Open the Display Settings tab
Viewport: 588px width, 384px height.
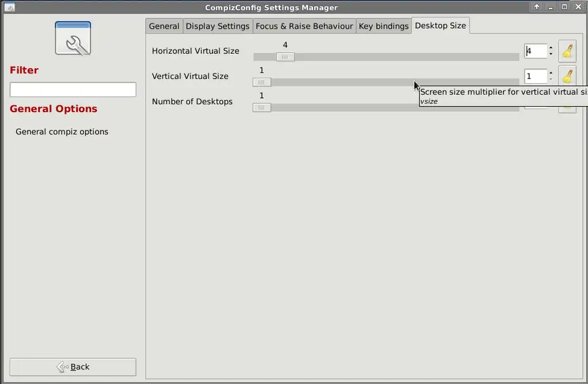[217, 26]
